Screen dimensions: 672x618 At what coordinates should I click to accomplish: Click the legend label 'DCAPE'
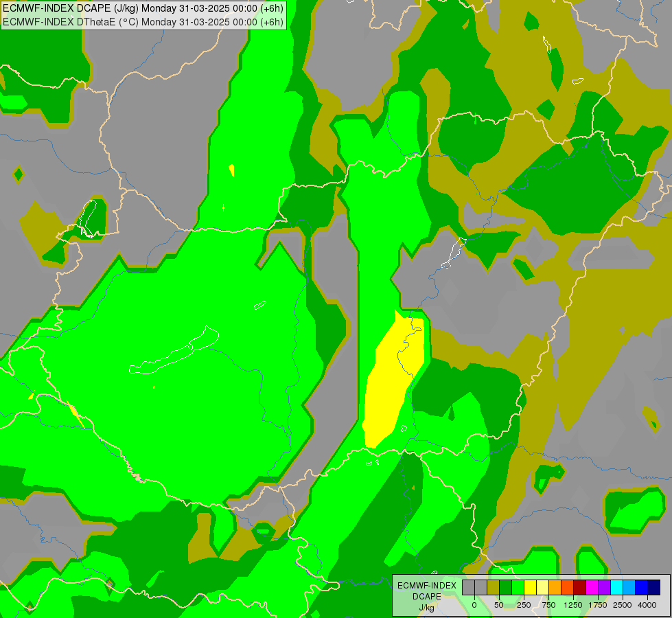click(x=427, y=597)
